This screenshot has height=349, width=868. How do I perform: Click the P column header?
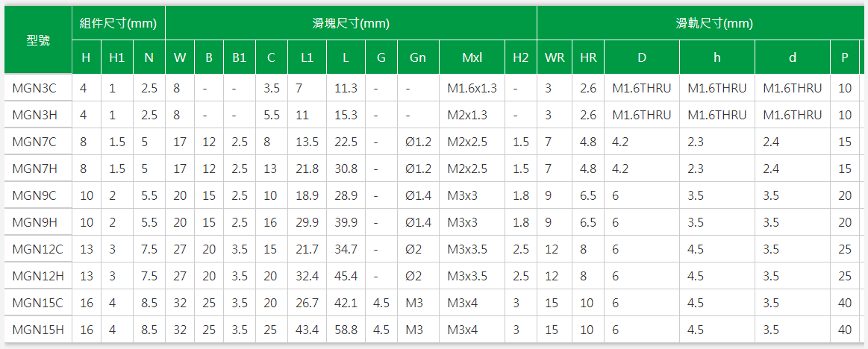click(x=844, y=57)
